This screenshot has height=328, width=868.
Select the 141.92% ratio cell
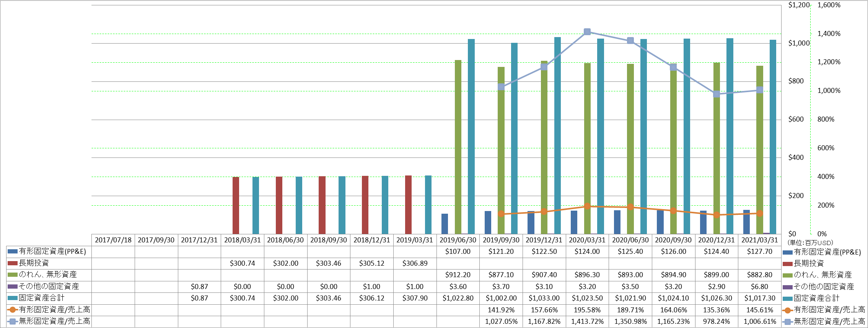501,310
